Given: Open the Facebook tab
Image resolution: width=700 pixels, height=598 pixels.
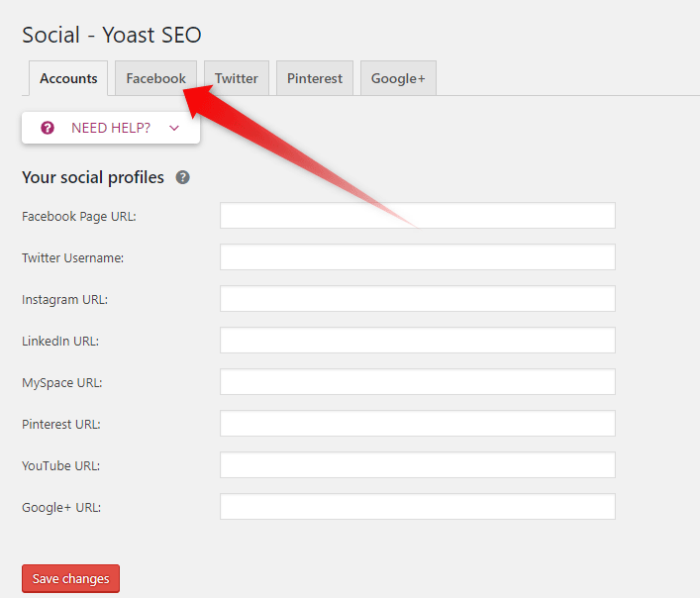Looking at the screenshot, I should tap(155, 79).
